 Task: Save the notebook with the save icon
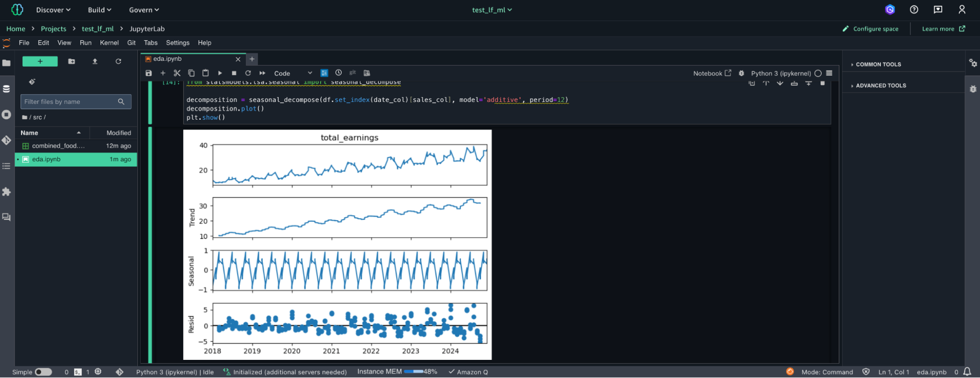149,73
